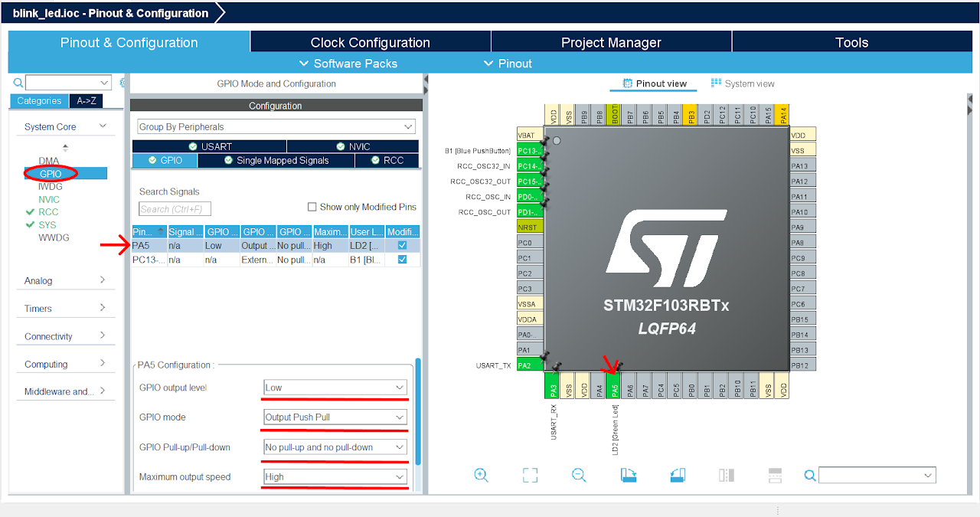The height and width of the screenshot is (517, 980).
Task: Uncheck the Modified checkbox for PA5 row
Action: (x=403, y=246)
